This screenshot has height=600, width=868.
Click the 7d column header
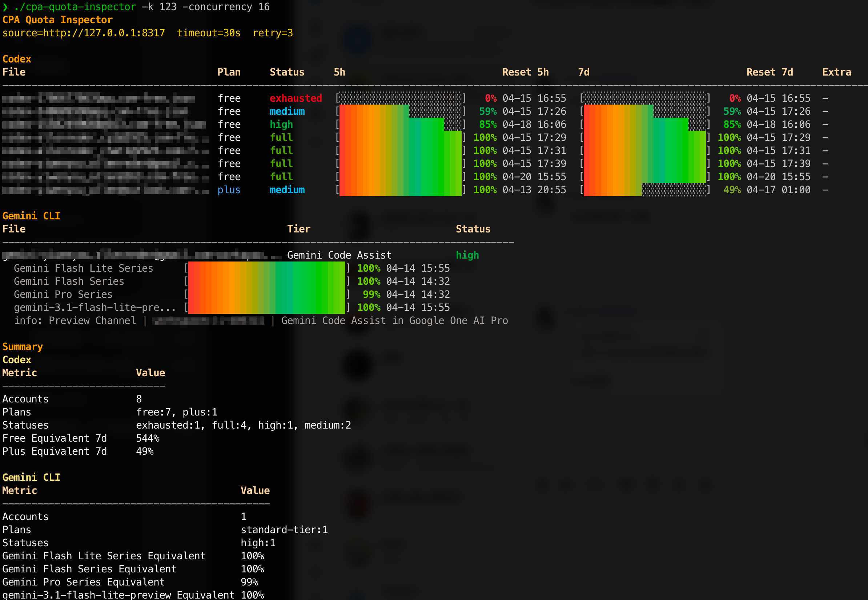[x=583, y=72]
